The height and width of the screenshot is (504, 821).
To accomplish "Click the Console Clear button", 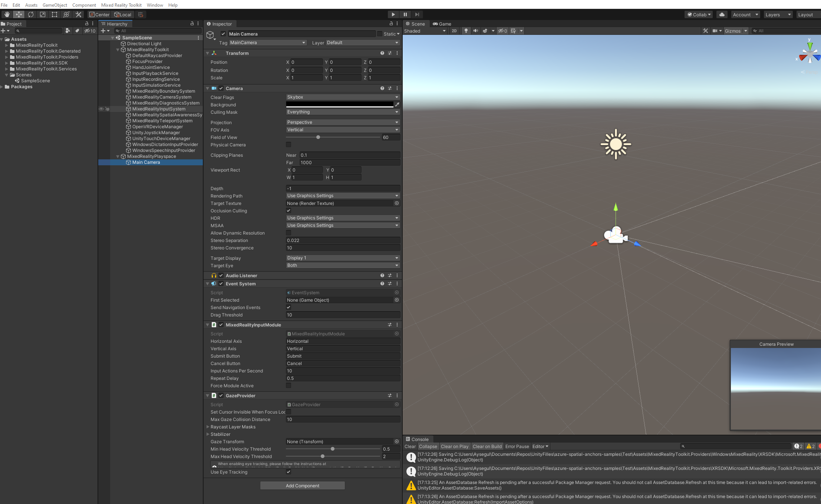I will click(410, 446).
